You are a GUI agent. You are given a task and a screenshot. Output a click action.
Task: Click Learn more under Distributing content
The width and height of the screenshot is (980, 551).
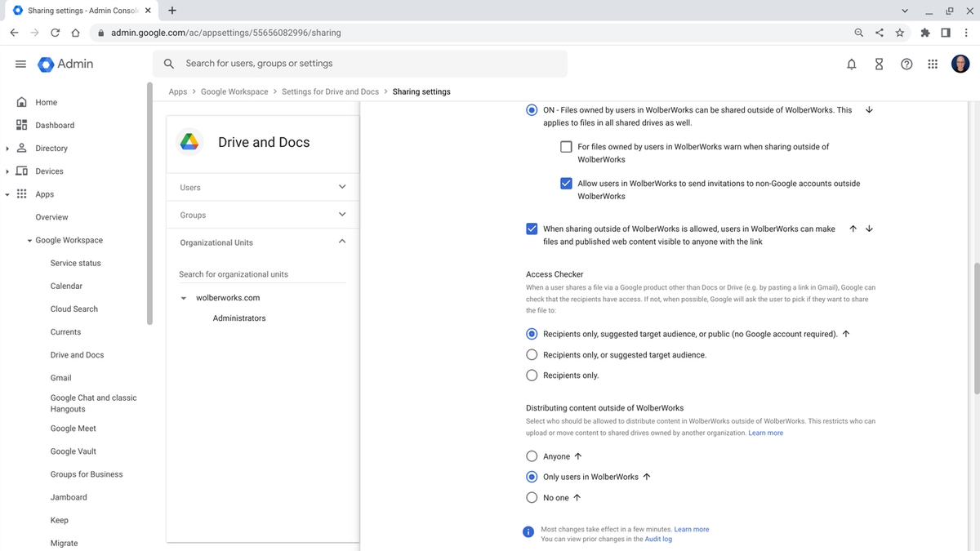coord(766,433)
